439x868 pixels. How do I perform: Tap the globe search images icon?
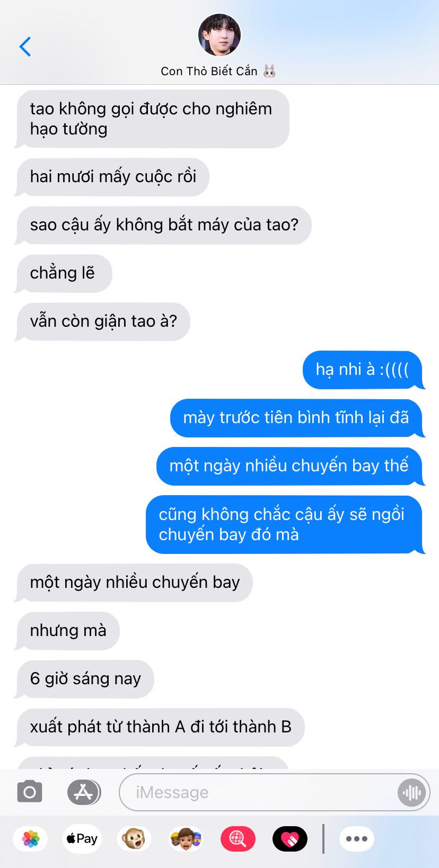(x=238, y=839)
